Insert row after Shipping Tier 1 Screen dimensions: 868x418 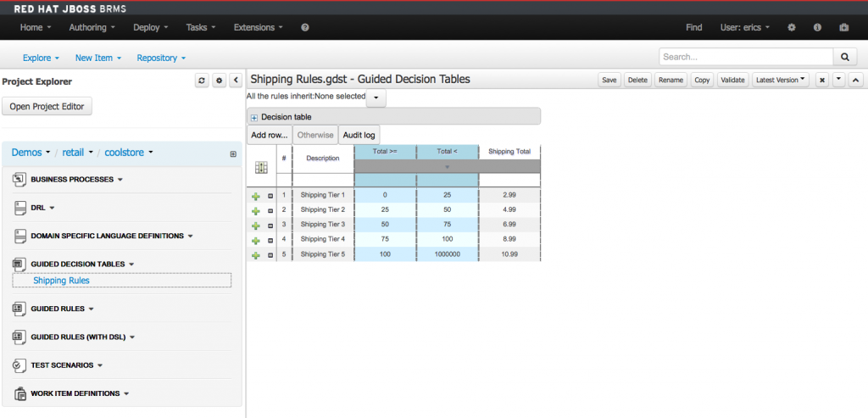click(x=256, y=196)
